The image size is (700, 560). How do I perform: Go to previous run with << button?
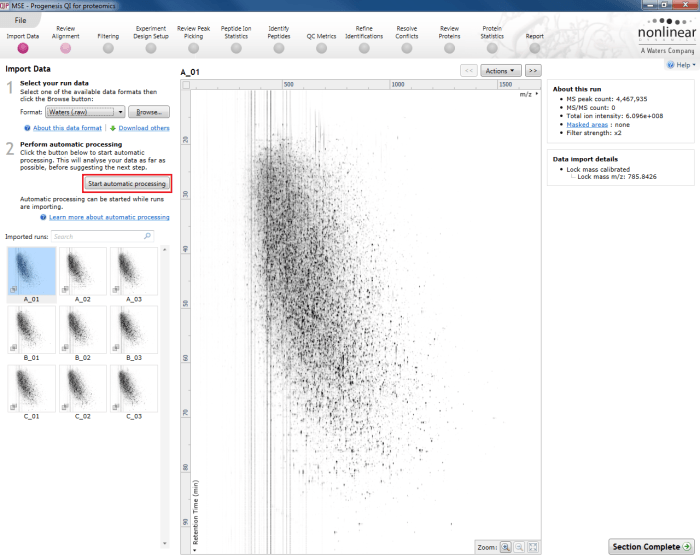pyautogui.click(x=469, y=71)
